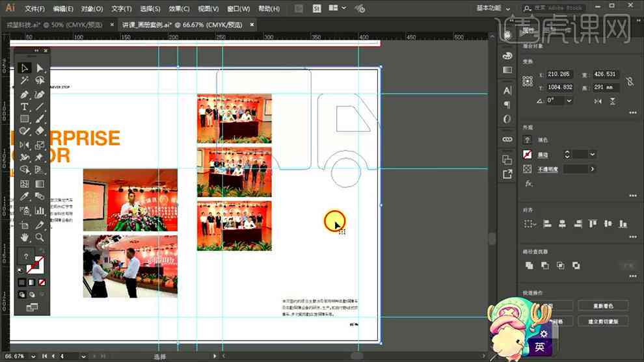Open the Paragraph panel icon
This screenshot has width=644, height=362.
[507, 105]
